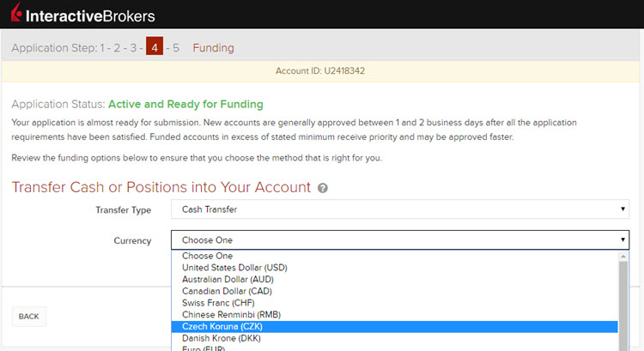Select Danish Krone (DKK) option
Image resolution: width=644 pixels, height=351 pixels.
[x=395, y=338]
